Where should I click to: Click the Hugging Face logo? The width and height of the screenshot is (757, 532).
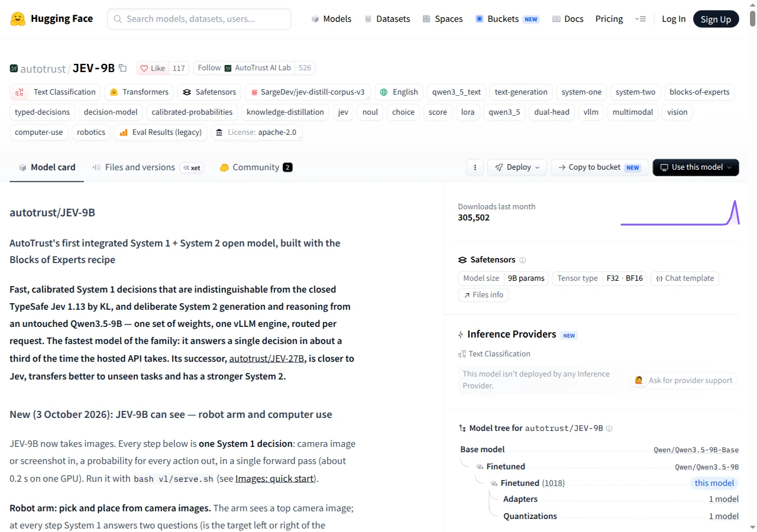[x=51, y=19]
